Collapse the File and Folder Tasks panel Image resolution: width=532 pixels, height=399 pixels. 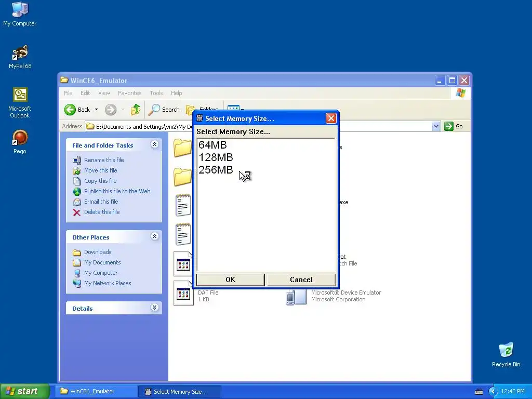click(x=154, y=144)
